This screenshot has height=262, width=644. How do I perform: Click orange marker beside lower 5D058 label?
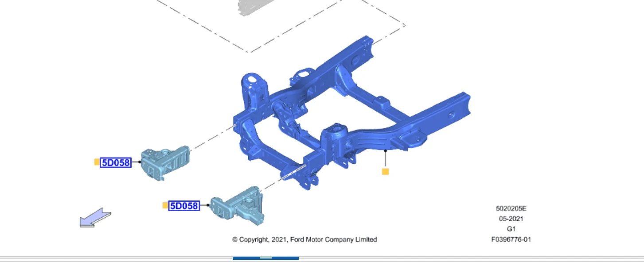tap(165, 205)
